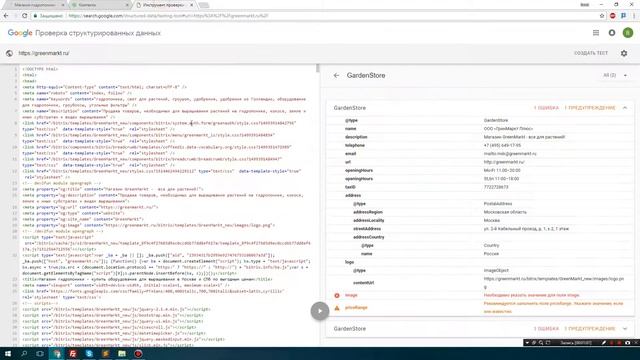
Task: Click the pencil tool in the recorder widget
Action: point(604,342)
